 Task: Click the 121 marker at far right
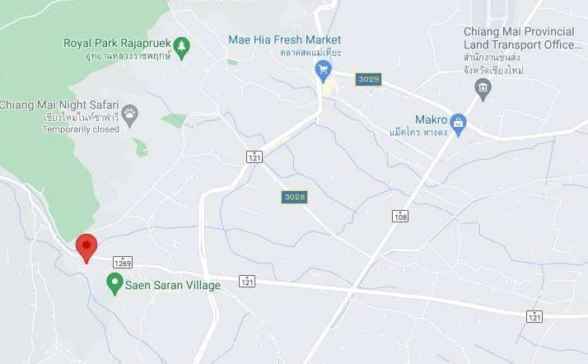tap(534, 316)
